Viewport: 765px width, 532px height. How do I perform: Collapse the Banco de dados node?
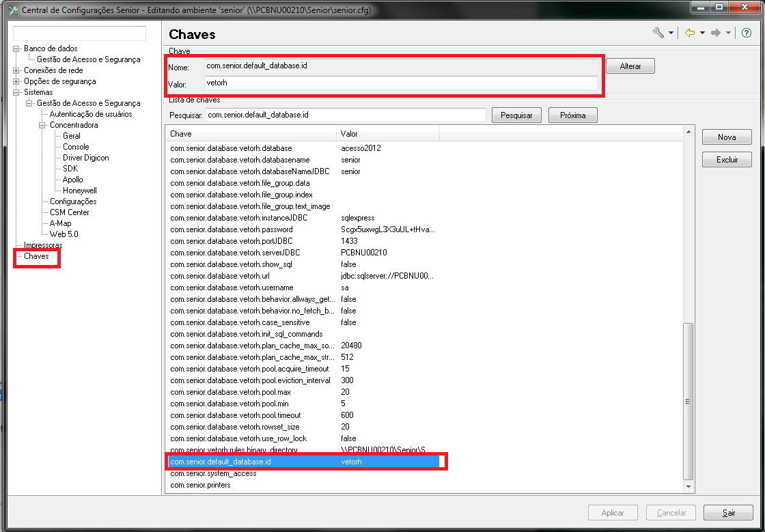tap(16, 48)
